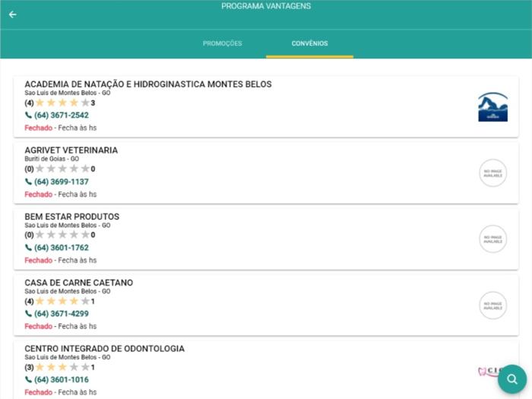Click the Programa Vantagens header title
Image resolution: width=532 pixels, height=399 pixels.
pos(266,6)
